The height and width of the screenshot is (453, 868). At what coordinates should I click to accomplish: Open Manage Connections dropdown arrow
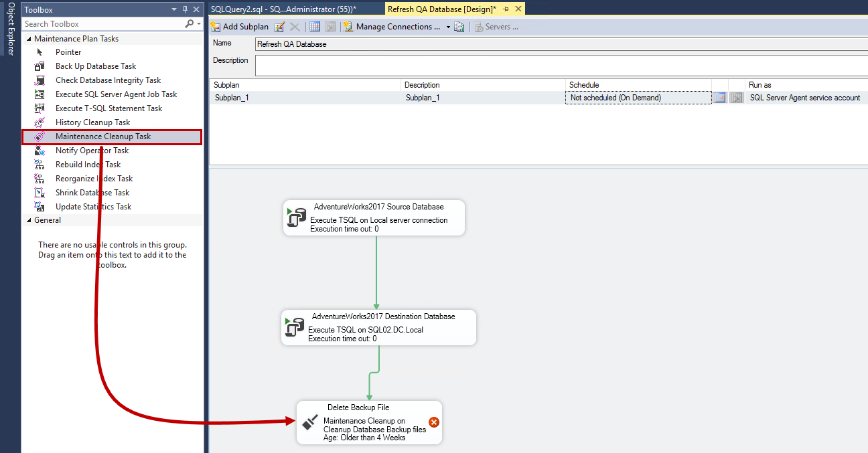coord(448,27)
